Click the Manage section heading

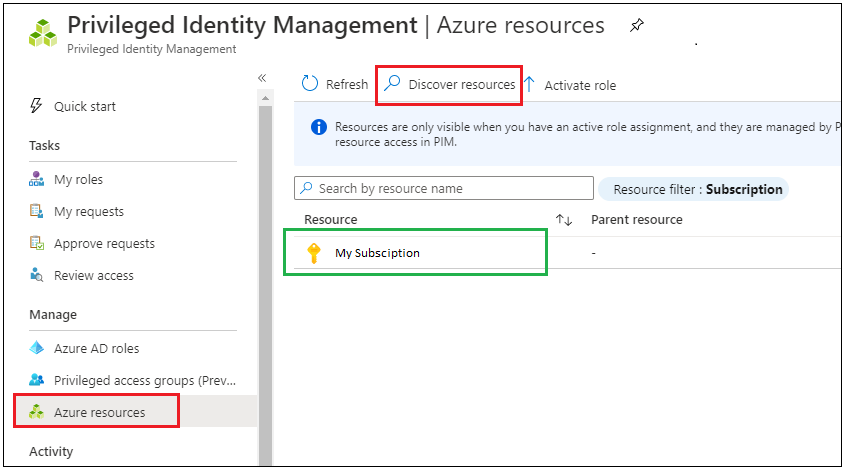(x=53, y=314)
